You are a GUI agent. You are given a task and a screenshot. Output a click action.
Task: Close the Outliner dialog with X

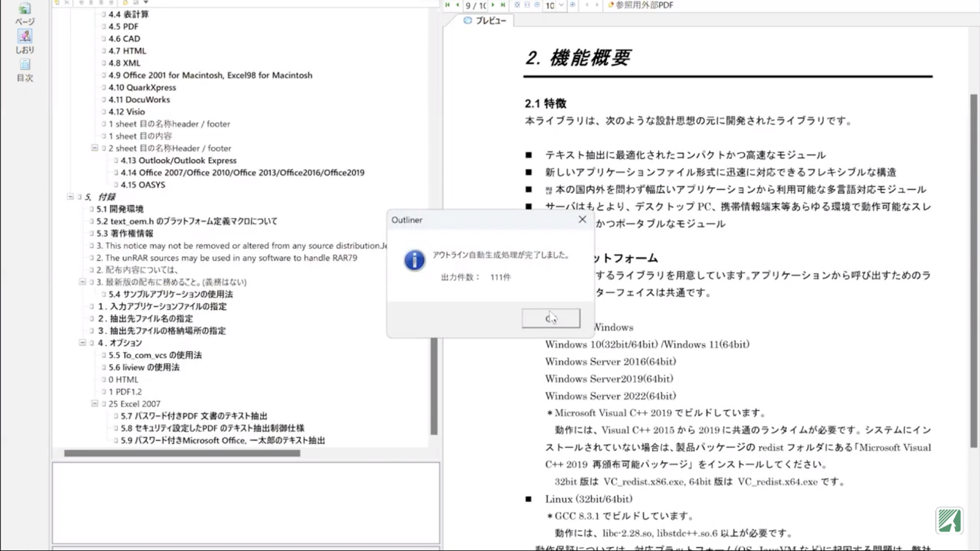click(582, 219)
